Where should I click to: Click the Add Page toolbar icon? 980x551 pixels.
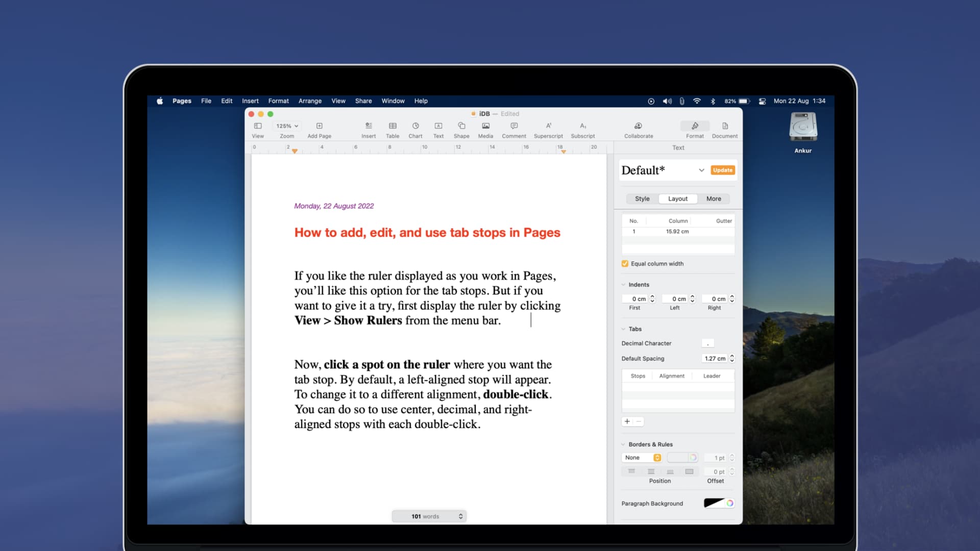coord(319,126)
